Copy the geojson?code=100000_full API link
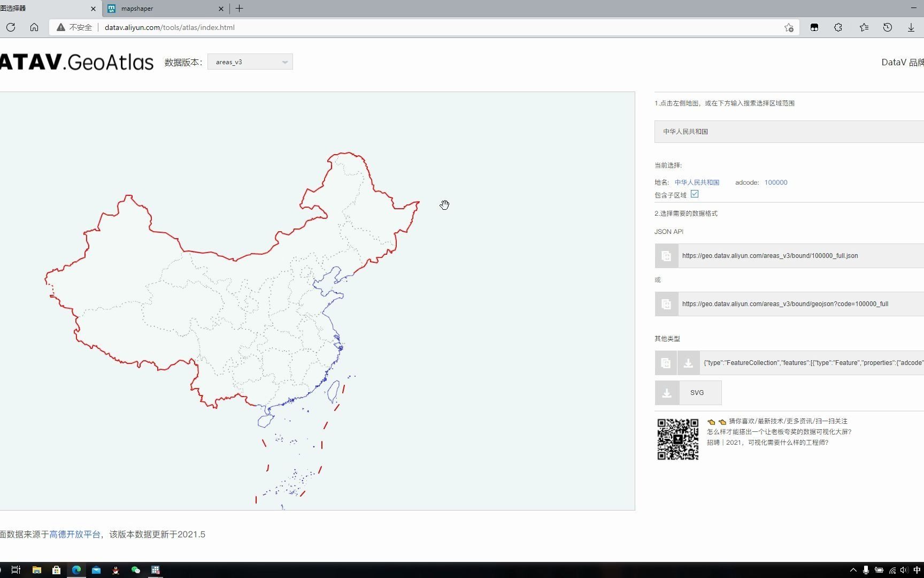This screenshot has height=578, width=924. [666, 304]
